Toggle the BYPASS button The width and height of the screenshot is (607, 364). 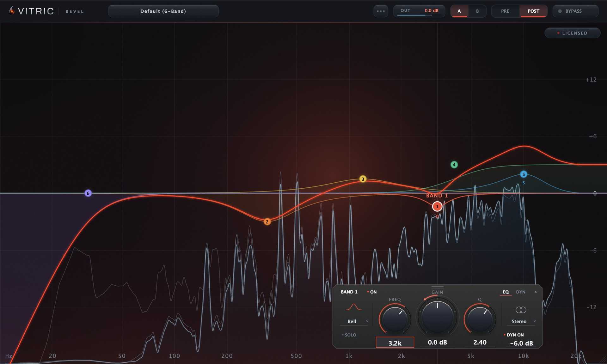click(575, 11)
